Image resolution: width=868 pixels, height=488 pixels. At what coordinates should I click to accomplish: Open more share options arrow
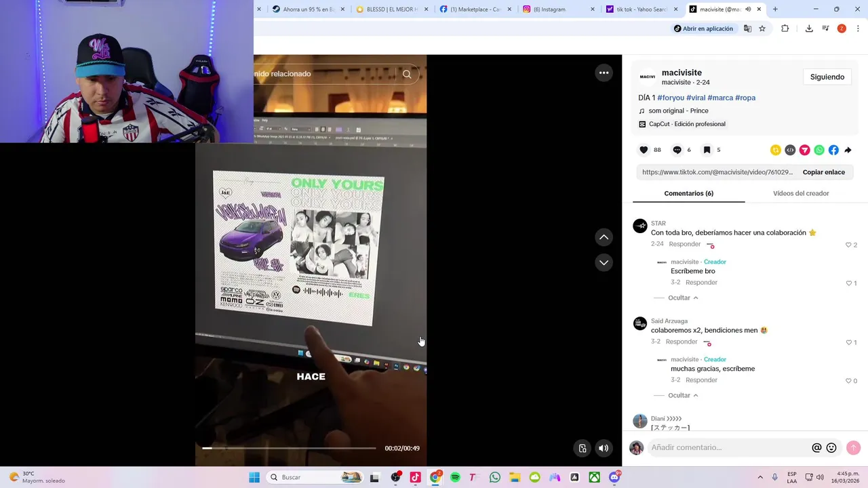coord(848,150)
